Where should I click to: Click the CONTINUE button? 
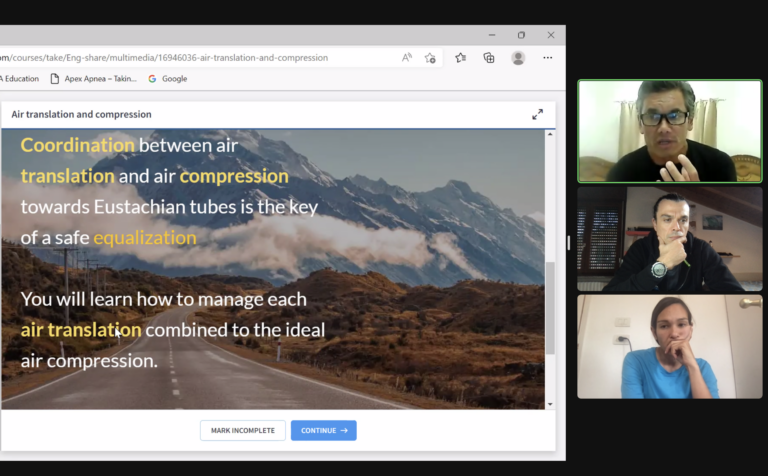pos(323,431)
